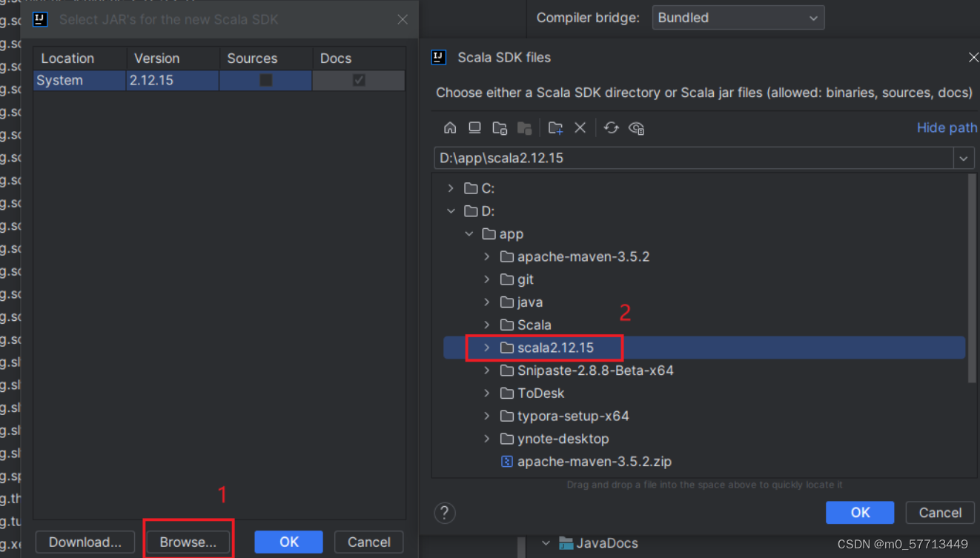The width and height of the screenshot is (980, 558).
Task: Click the module directory toolbar icon
Action: click(524, 127)
